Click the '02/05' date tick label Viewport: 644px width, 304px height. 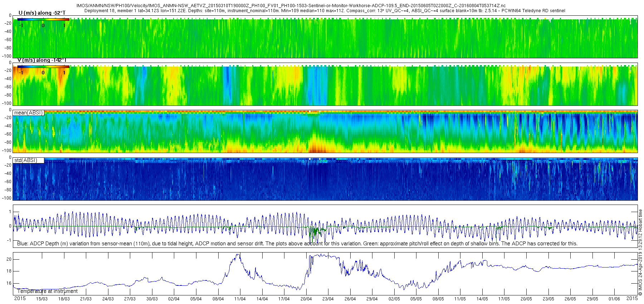pos(394,299)
